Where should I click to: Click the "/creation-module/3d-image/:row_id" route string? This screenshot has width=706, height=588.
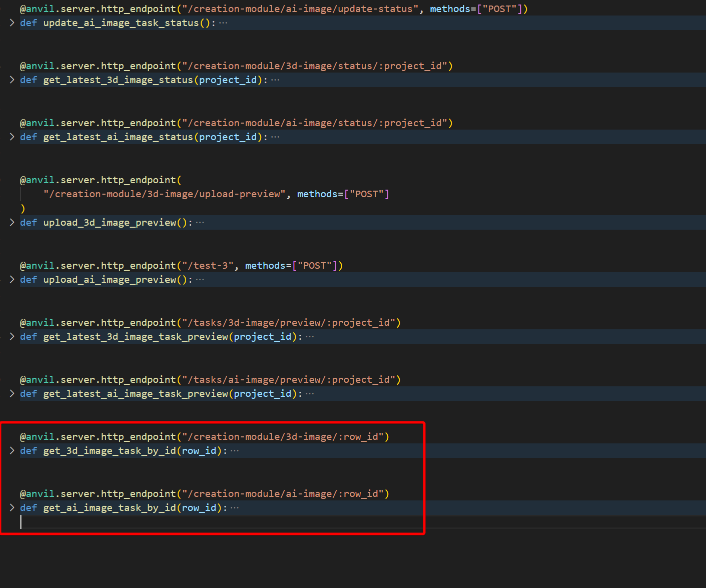point(283,437)
